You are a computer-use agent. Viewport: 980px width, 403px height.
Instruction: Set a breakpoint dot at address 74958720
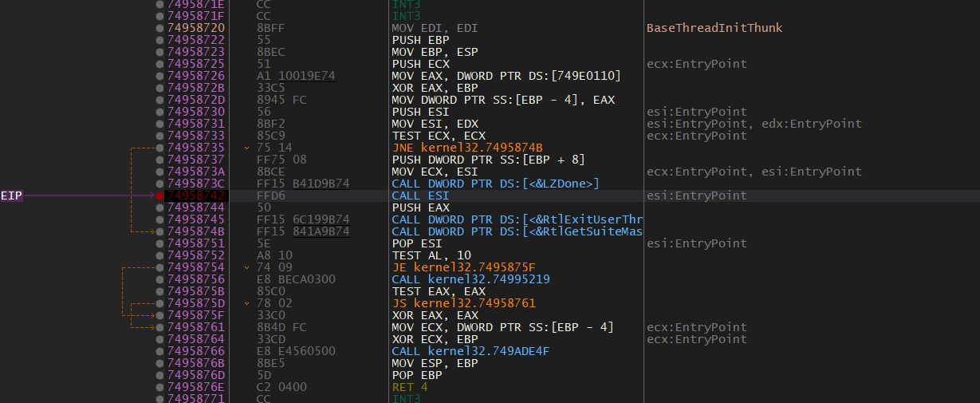click(160, 28)
